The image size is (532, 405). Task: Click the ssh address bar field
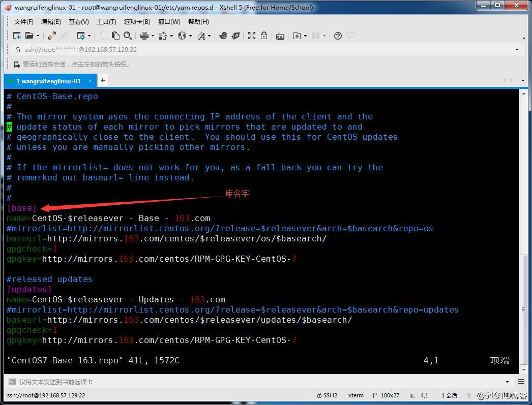coord(264,49)
